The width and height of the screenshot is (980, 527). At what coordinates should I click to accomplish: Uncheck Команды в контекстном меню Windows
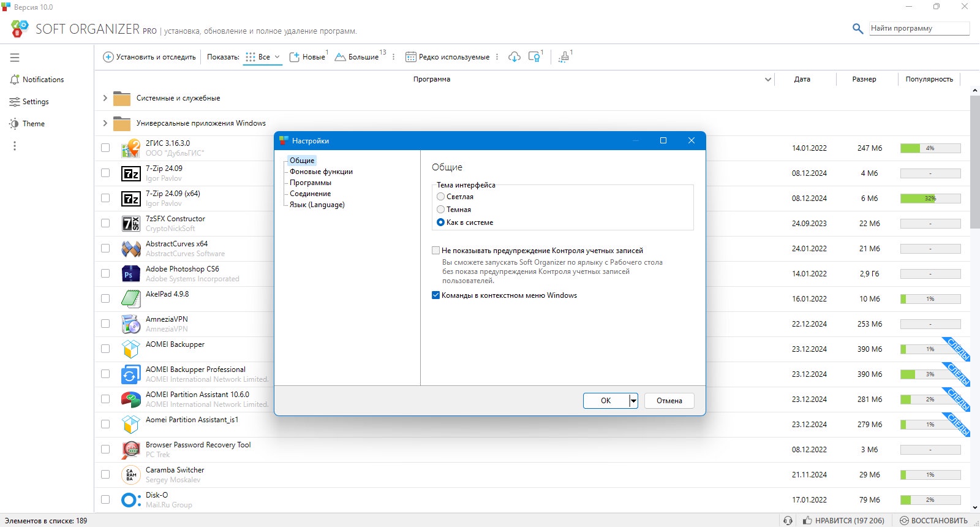(435, 295)
